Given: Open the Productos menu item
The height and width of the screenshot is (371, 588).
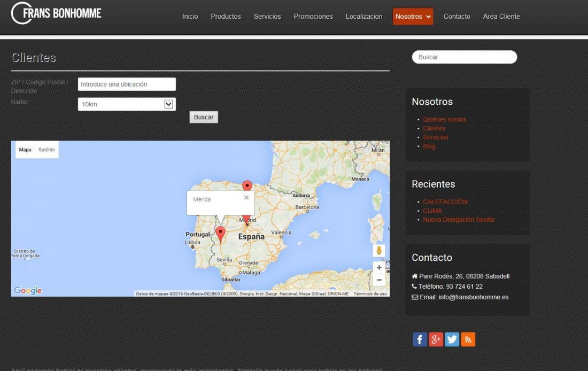Looking at the screenshot, I should [x=226, y=17].
